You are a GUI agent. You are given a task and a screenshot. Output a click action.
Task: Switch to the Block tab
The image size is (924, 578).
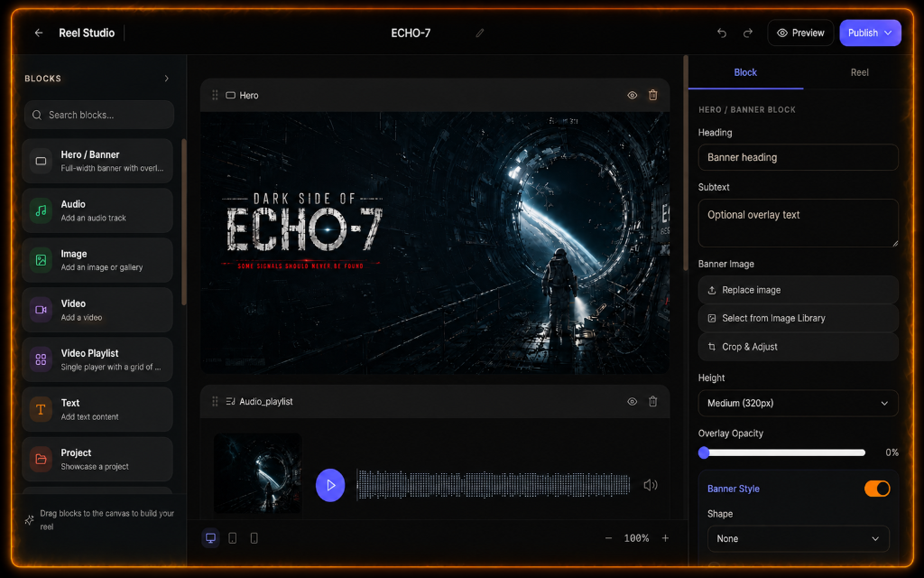click(745, 72)
